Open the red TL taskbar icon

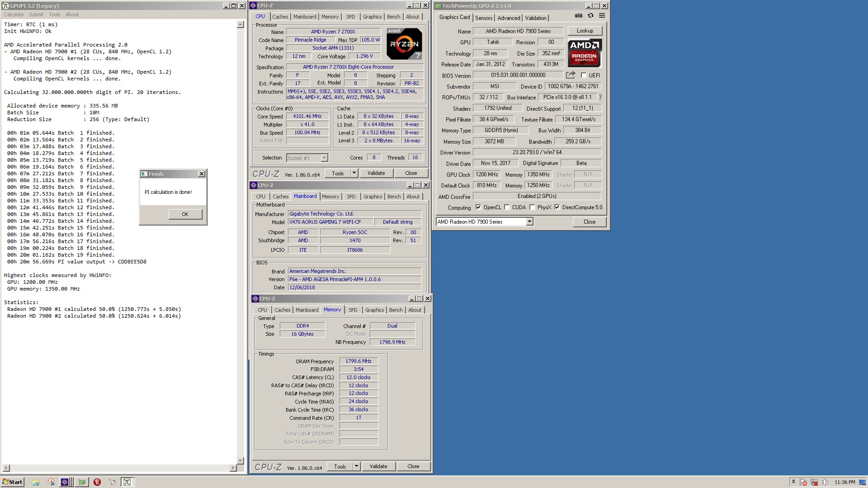[97, 482]
